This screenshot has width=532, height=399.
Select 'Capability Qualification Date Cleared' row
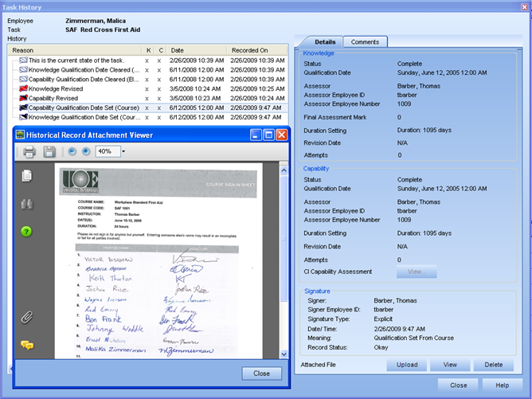point(148,80)
